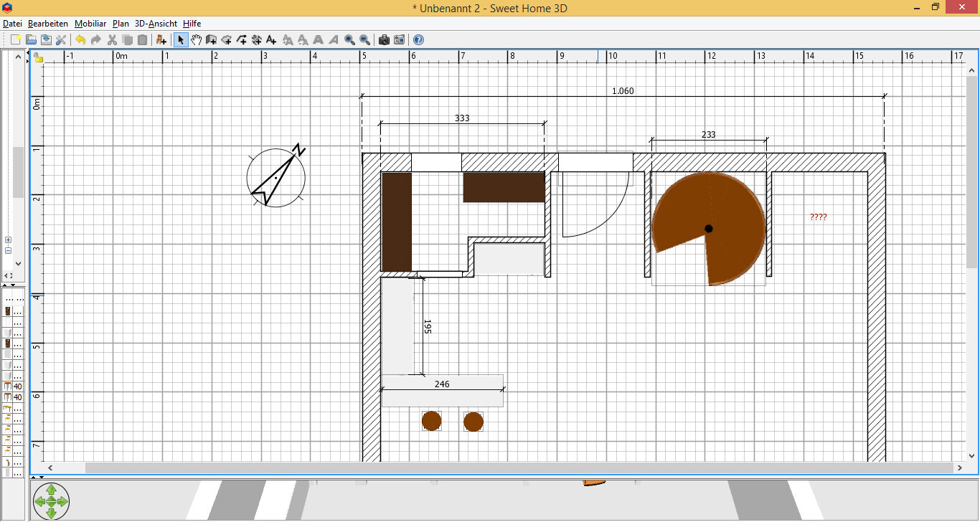The image size is (980, 522).
Task: Open the 3D-Ansicht menu
Action: [x=156, y=24]
